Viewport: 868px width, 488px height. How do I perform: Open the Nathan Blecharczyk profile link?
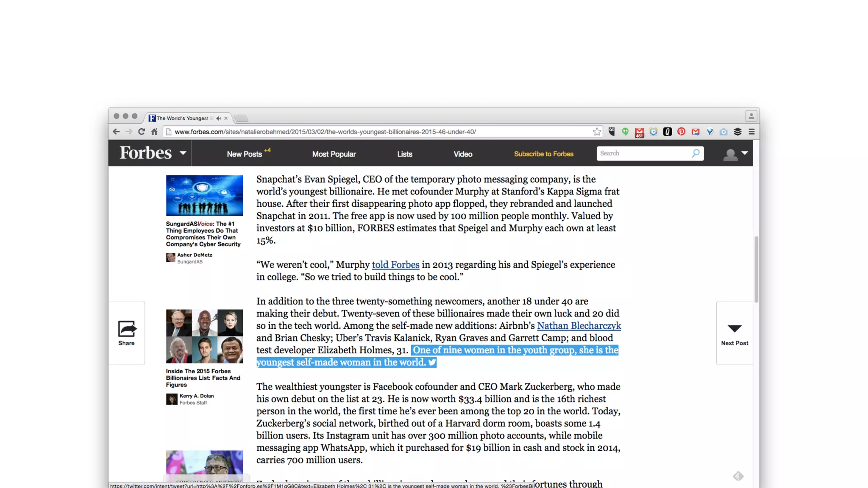(579, 326)
